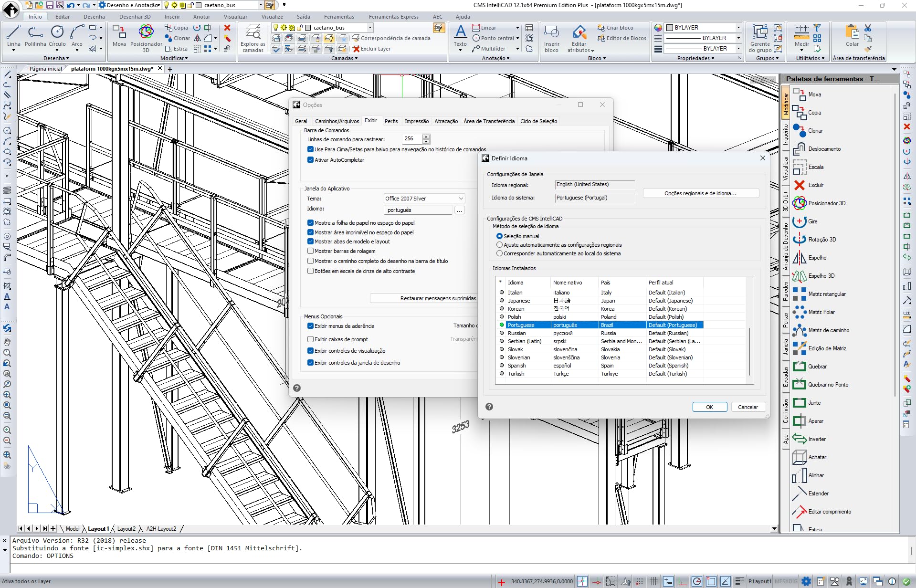
Task: Select Quebrar in tool palette
Action: click(810, 367)
